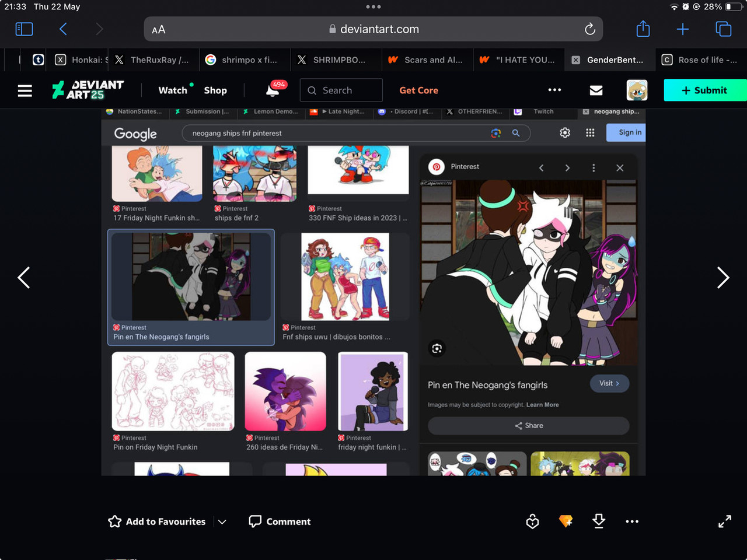
Task: Click the Get Core link
Action: point(418,90)
